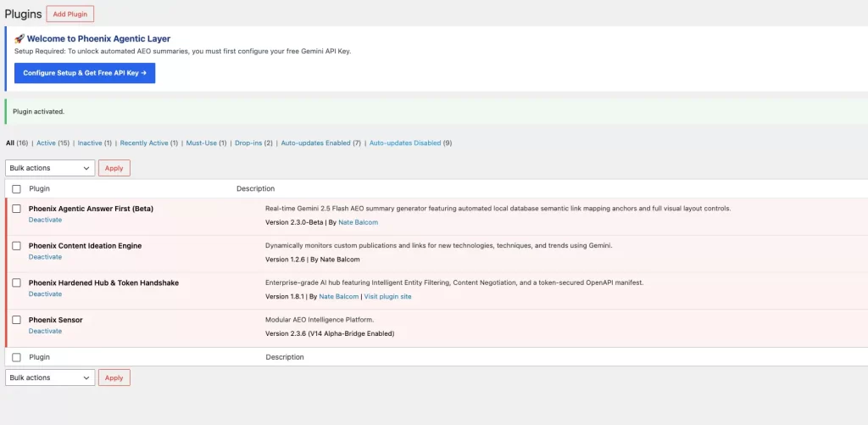Click the Modular AEO Intelligence Platform description
868x425 pixels.
point(320,320)
